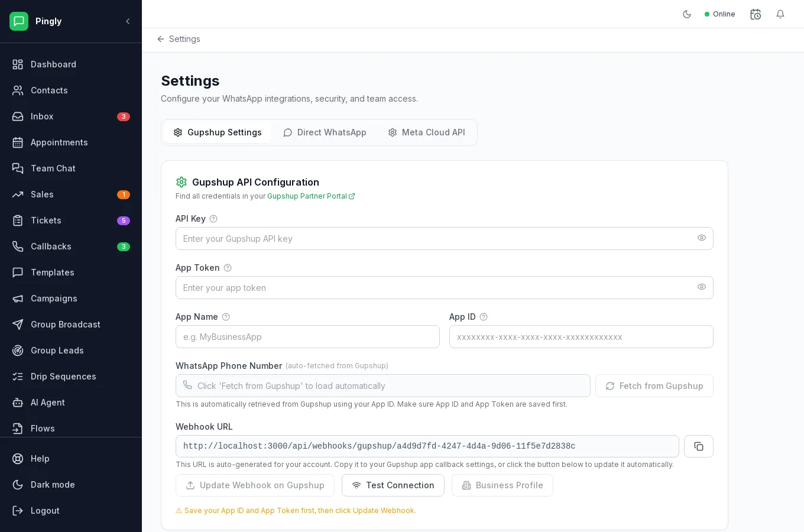Open AI Agent page

71,403
